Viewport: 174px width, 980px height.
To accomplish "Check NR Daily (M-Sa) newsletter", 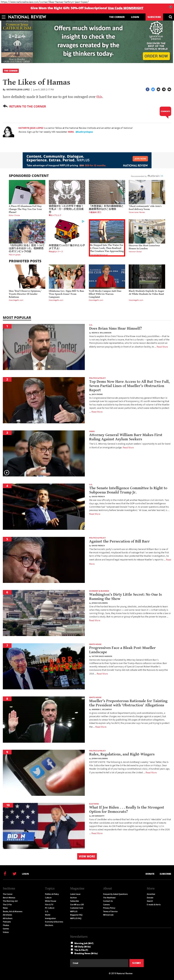I will (72, 946).
